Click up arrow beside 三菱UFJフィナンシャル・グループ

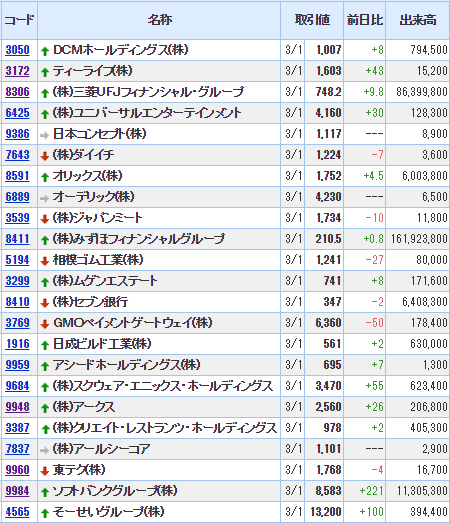click(45, 93)
